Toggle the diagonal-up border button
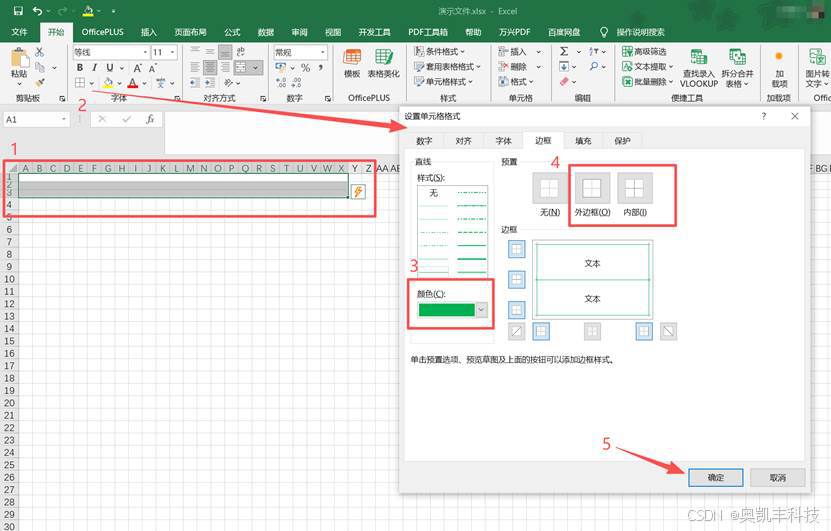This screenshot has height=531, width=831. (x=516, y=332)
